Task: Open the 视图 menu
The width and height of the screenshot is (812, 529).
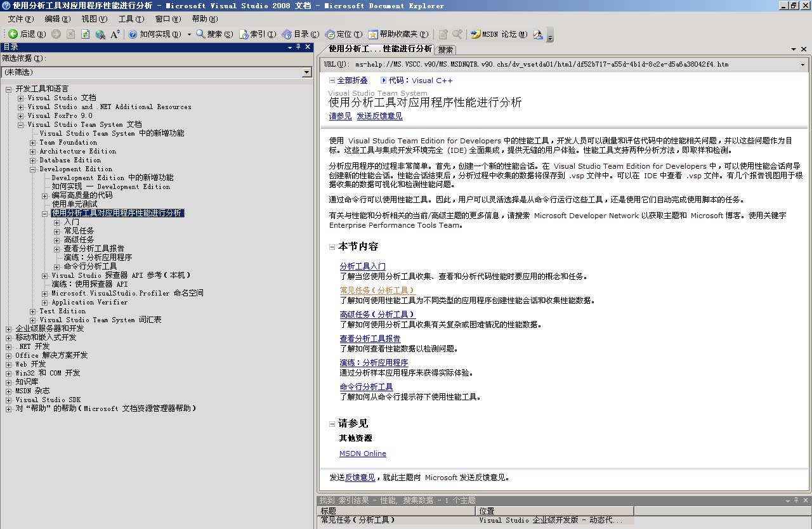Action: tap(95, 19)
